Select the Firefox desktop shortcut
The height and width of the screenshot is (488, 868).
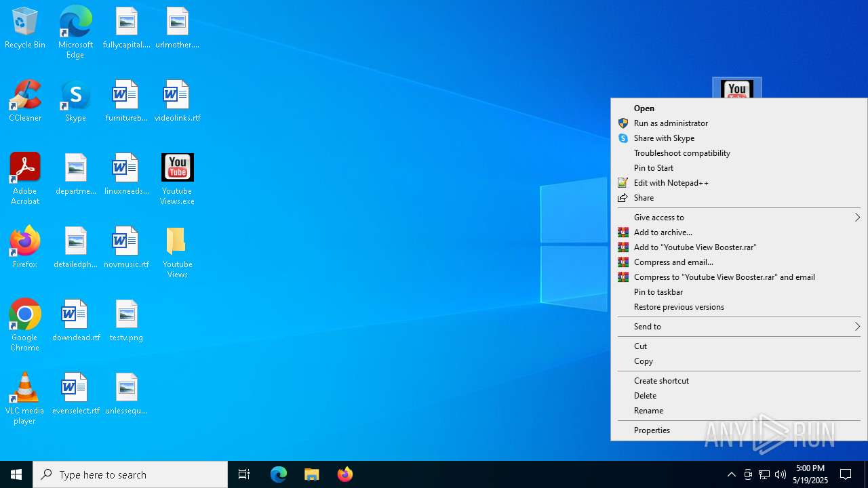point(25,248)
